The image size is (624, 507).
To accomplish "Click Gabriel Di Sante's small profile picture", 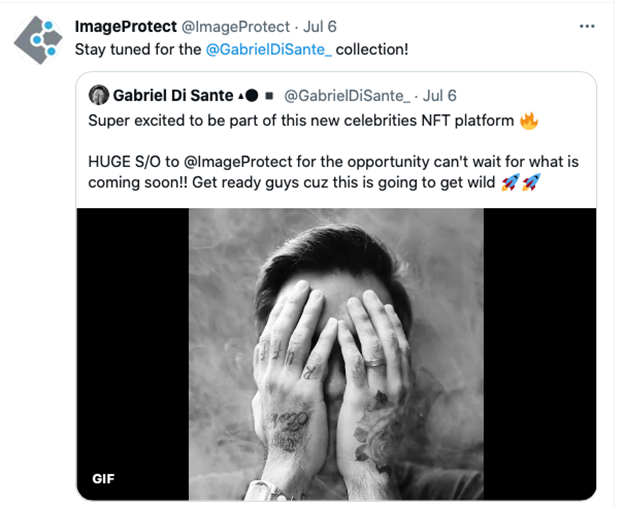I will (99, 95).
